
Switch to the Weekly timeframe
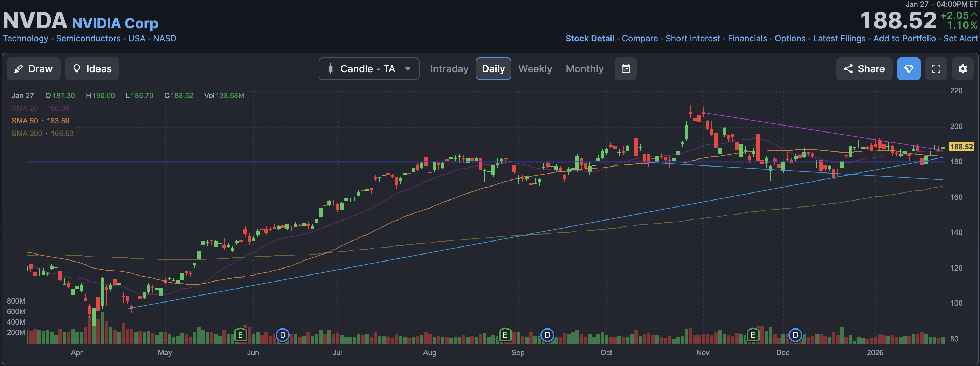click(535, 69)
